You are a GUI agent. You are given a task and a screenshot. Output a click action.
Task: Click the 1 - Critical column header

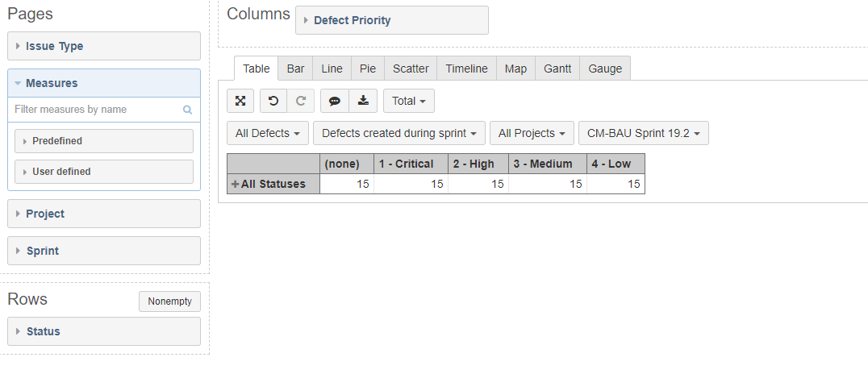[411, 164]
